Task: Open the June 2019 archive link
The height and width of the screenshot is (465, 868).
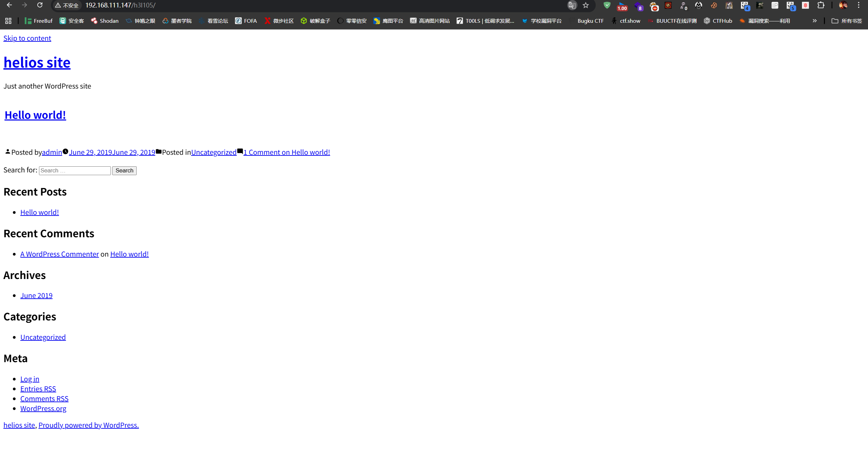Action: pos(36,295)
